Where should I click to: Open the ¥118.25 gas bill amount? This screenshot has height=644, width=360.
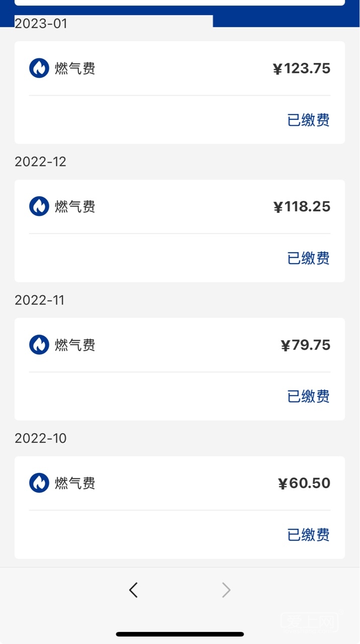302,207
